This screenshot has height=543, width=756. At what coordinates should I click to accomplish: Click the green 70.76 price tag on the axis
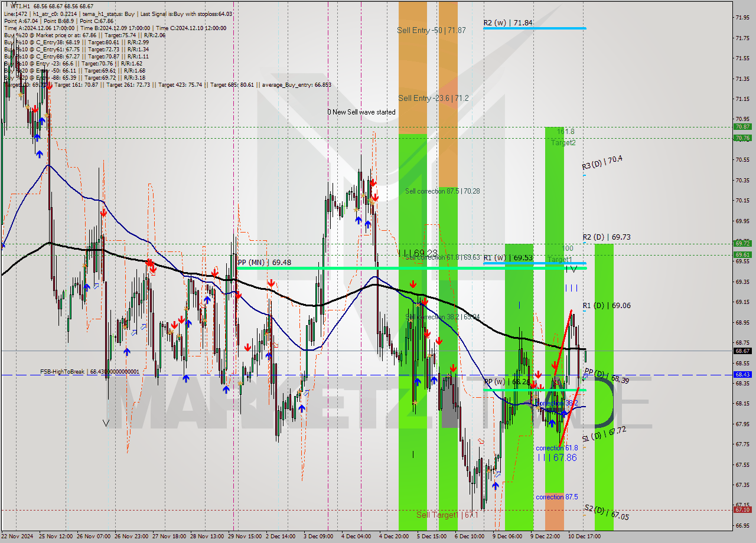742,138
